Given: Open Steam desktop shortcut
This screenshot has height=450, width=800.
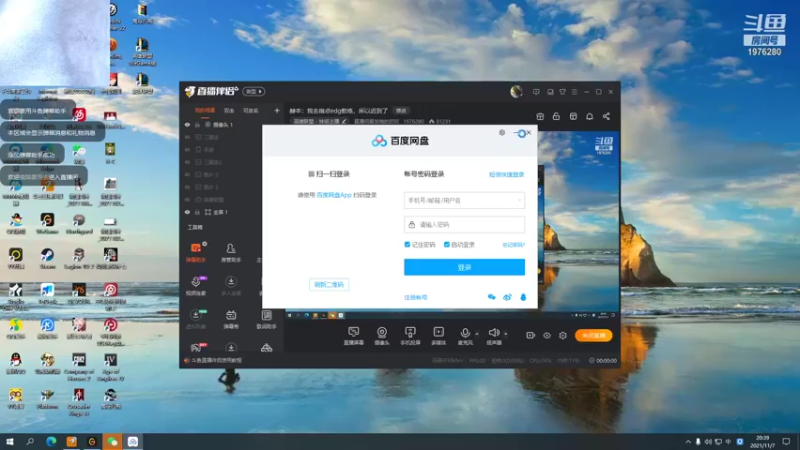Looking at the screenshot, I should (x=47, y=258).
